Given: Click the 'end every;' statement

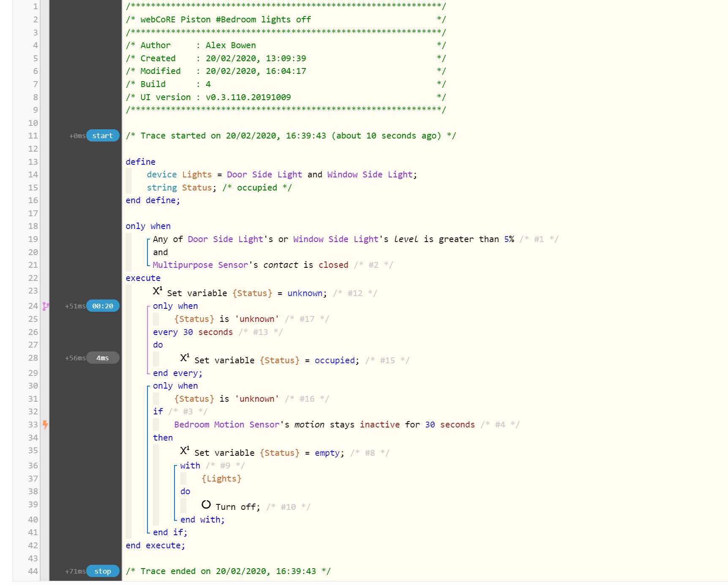Looking at the screenshot, I should coord(177,373).
